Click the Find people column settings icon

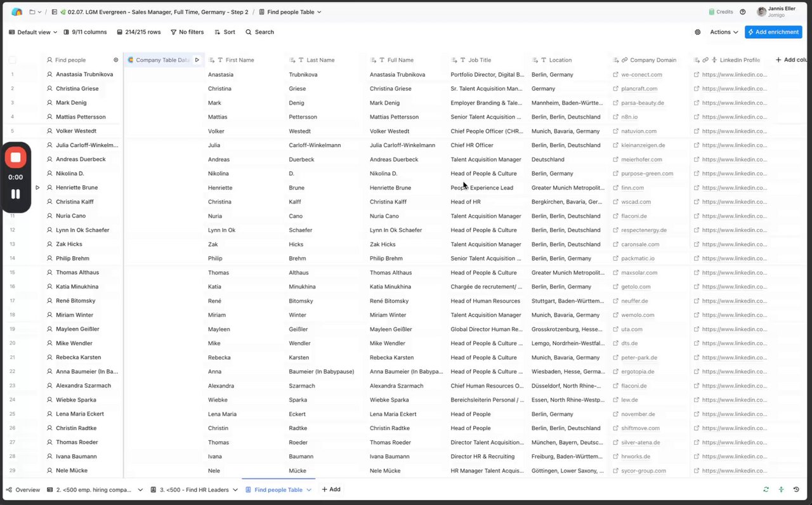pyautogui.click(x=116, y=60)
